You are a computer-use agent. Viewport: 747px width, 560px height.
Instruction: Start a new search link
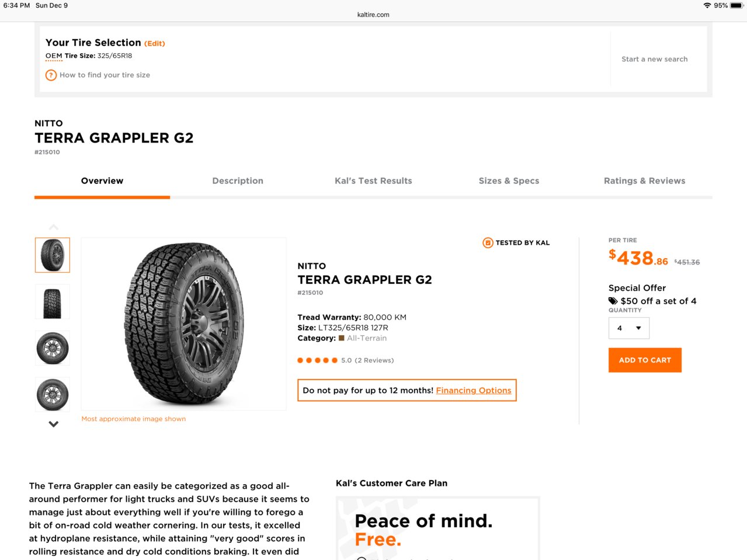point(655,59)
